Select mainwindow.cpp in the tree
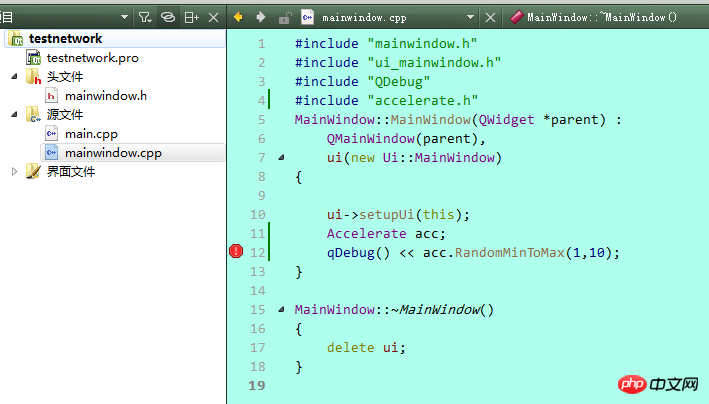709x404 pixels. point(113,153)
